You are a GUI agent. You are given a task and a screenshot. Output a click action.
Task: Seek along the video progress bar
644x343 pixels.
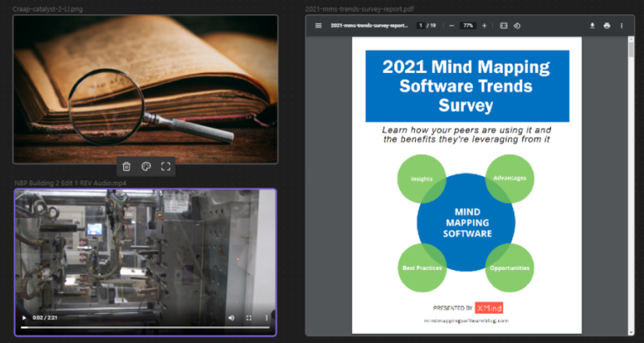pyautogui.click(x=144, y=328)
